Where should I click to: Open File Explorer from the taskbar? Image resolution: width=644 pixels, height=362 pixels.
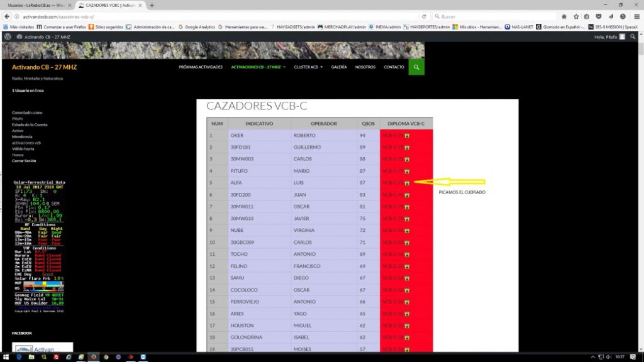click(31, 357)
